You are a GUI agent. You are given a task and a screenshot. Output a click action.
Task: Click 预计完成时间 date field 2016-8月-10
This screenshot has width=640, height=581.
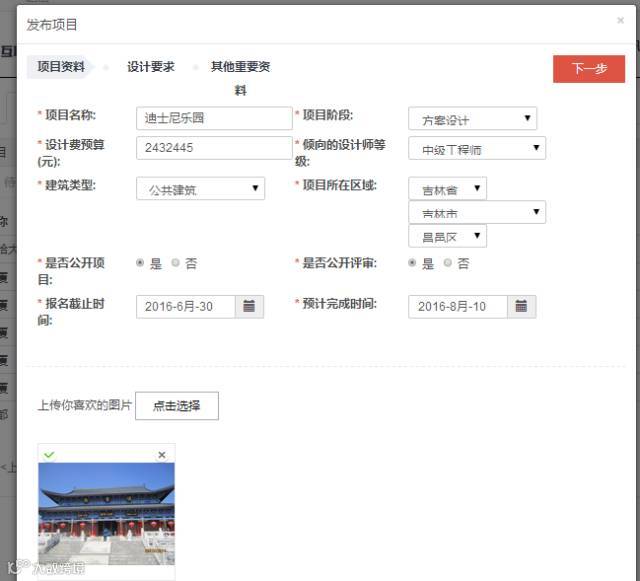point(458,306)
